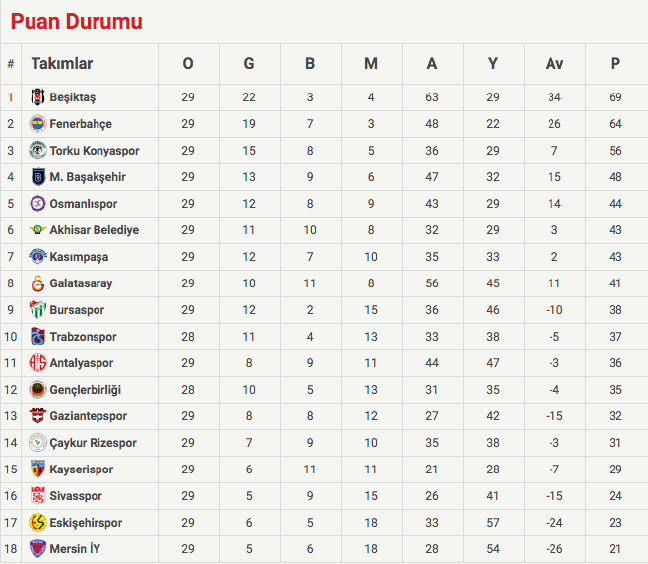Open the Mersin İY team link

[x=75, y=549]
